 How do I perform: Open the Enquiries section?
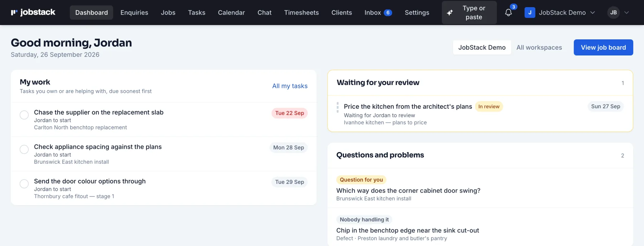134,13
